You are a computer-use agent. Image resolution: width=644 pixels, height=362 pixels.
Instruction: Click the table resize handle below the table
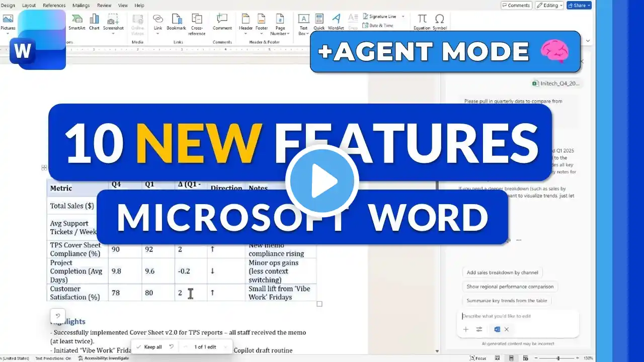(x=319, y=304)
